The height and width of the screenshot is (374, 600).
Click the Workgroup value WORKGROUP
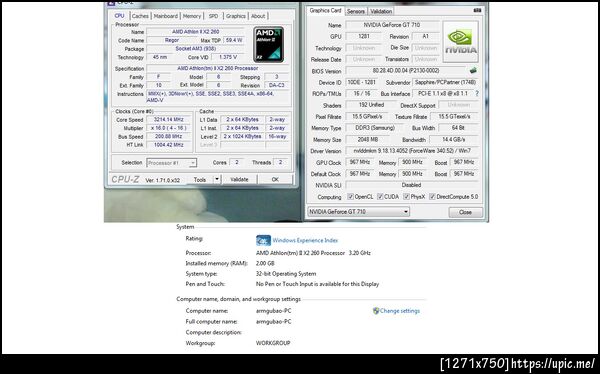pyautogui.click(x=273, y=343)
